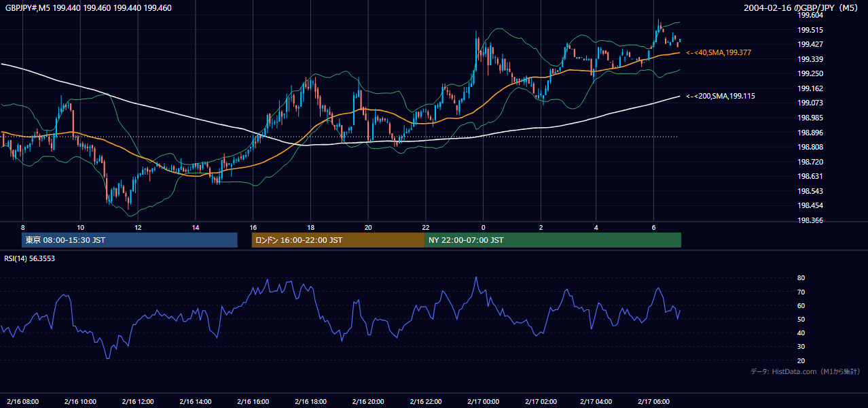
Task: Click the 40 SMA 199.377 label
Action: point(719,52)
